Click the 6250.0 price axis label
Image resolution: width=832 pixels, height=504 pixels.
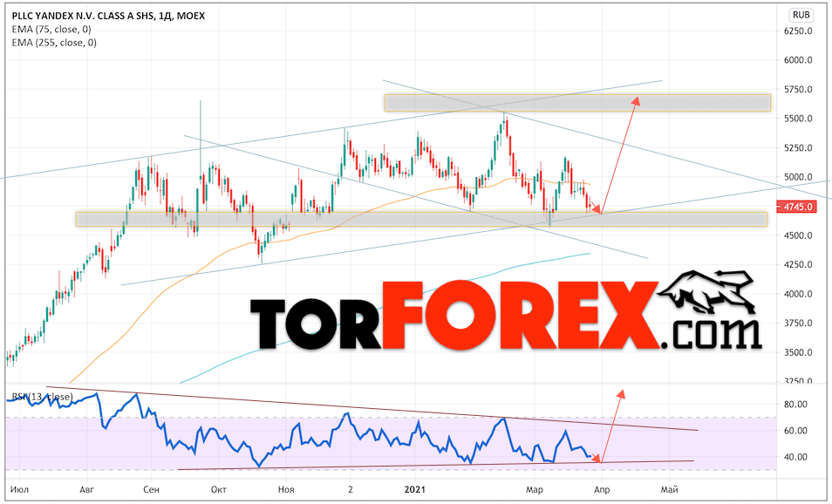[x=798, y=31]
